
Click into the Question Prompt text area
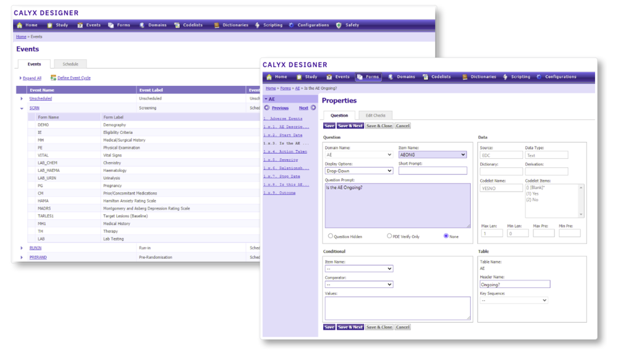point(397,206)
